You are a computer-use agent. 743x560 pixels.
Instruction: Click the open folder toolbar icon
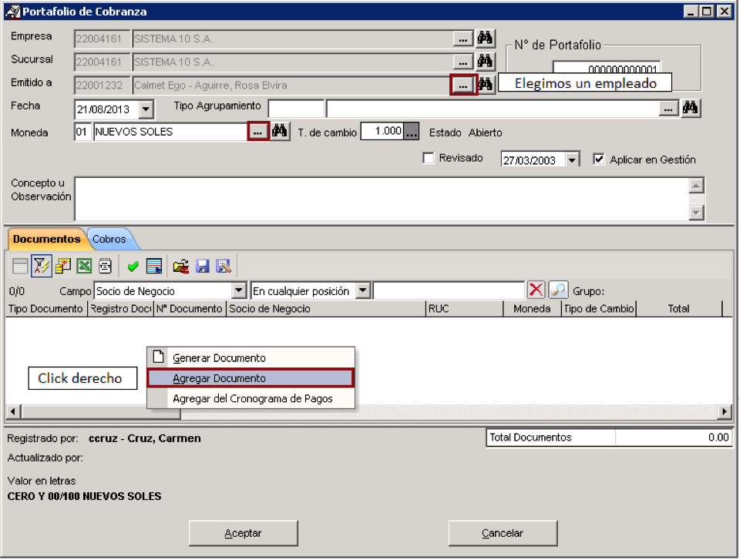[180, 267]
